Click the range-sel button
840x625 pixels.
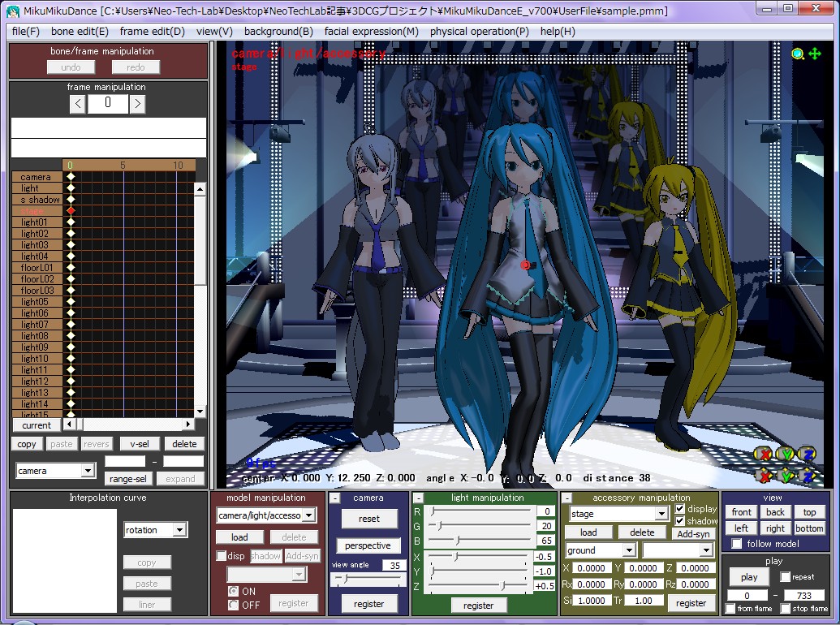[x=128, y=478]
